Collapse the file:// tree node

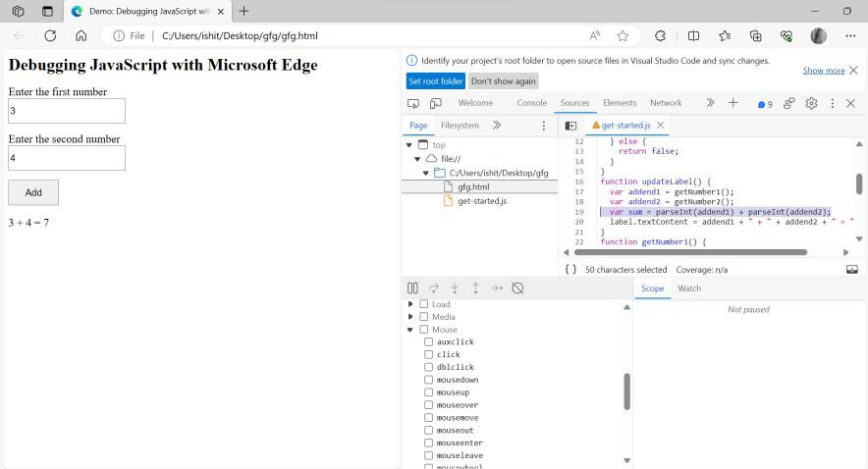(x=417, y=159)
